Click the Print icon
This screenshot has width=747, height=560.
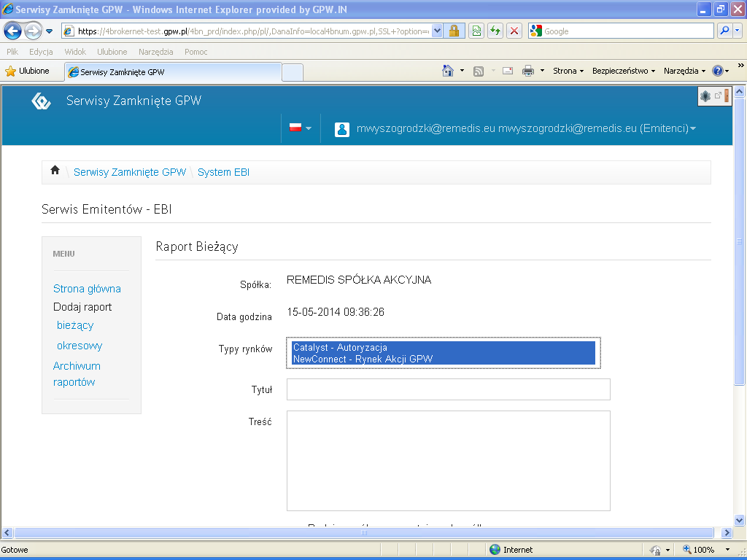pos(528,71)
